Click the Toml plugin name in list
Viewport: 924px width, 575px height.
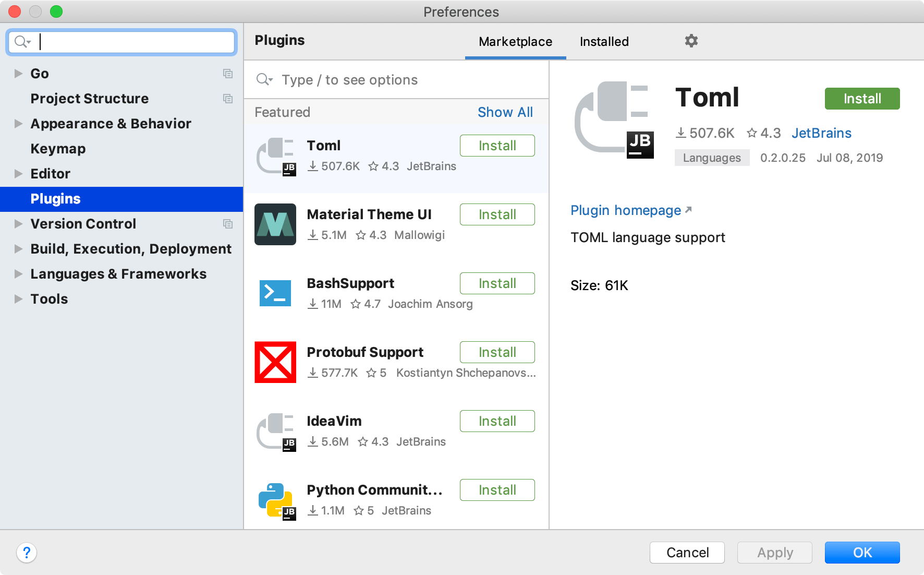(323, 146)
